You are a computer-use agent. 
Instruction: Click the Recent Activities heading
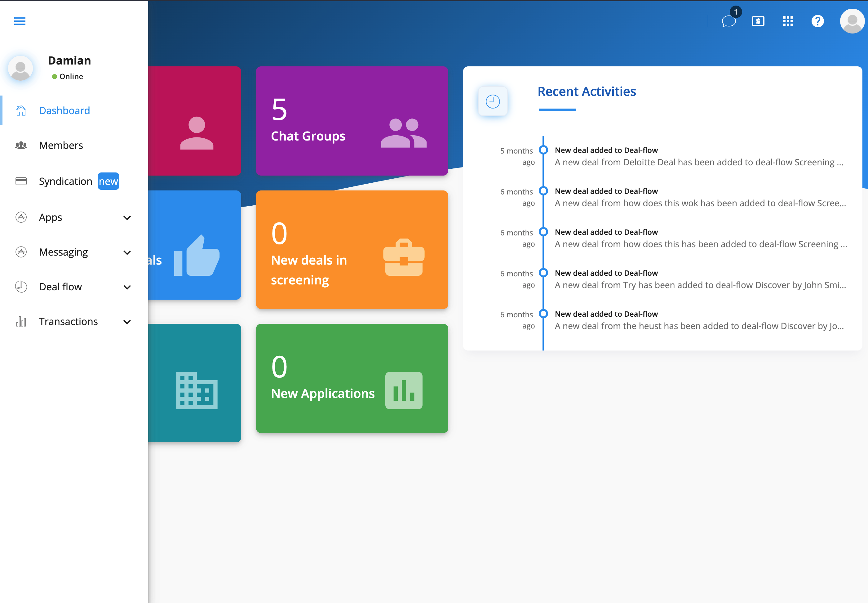point(587,92)
